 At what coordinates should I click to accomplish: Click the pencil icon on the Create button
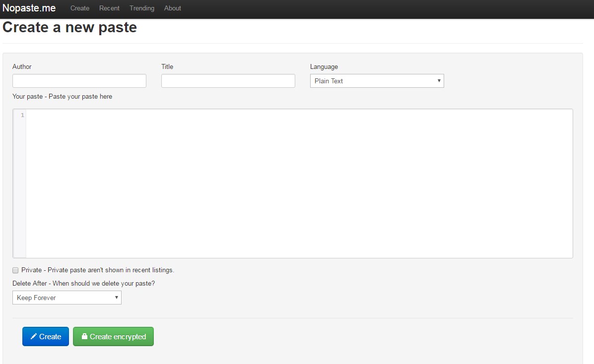pos(34,336)
